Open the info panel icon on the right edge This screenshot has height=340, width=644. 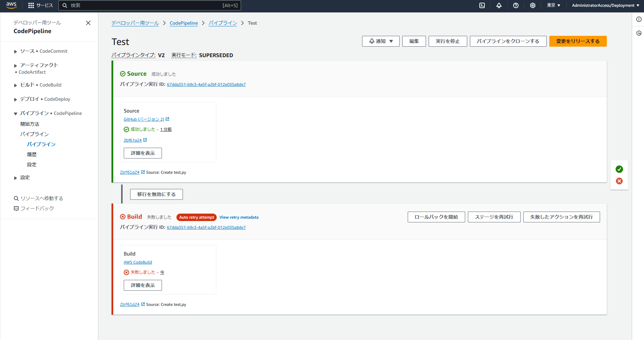pos(639,19)
